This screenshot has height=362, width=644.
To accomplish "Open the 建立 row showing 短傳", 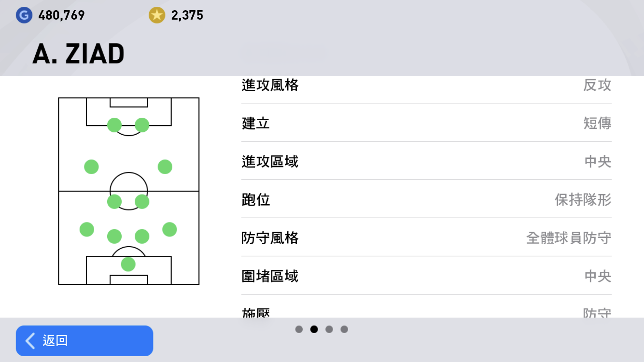I will click(426, 123).
